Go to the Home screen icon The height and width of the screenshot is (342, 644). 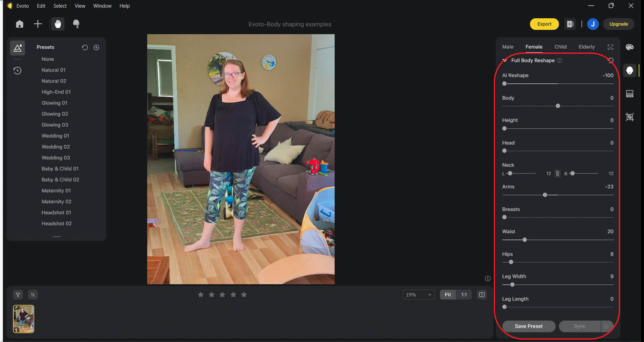point(19,24)
